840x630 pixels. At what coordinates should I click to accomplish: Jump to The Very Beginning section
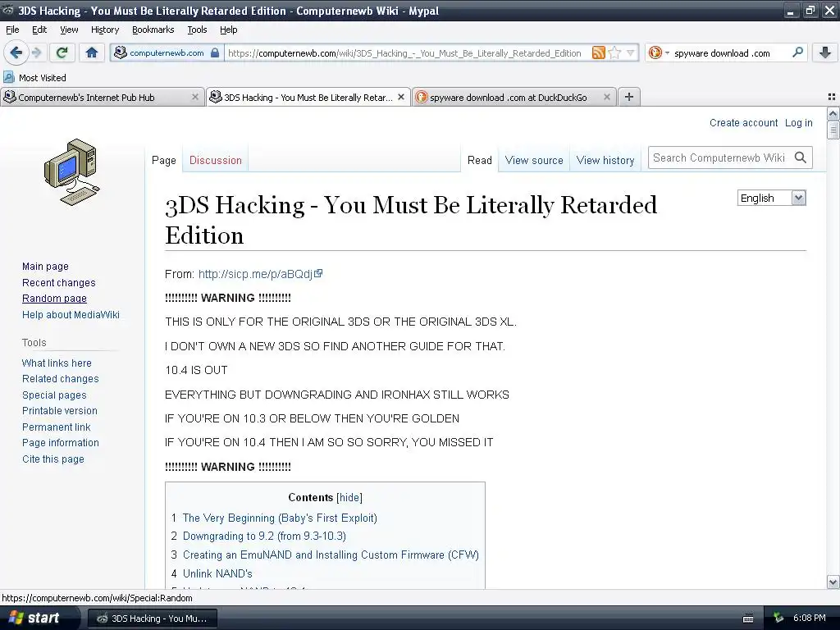click(280, 518)
